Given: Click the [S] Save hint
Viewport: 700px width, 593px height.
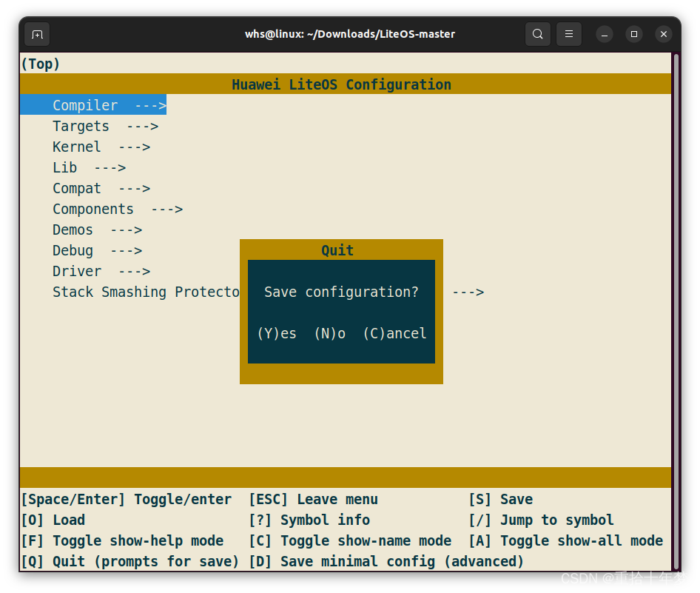Looking at the screenshot, I should pyautogui.click(x=500, y=499).
